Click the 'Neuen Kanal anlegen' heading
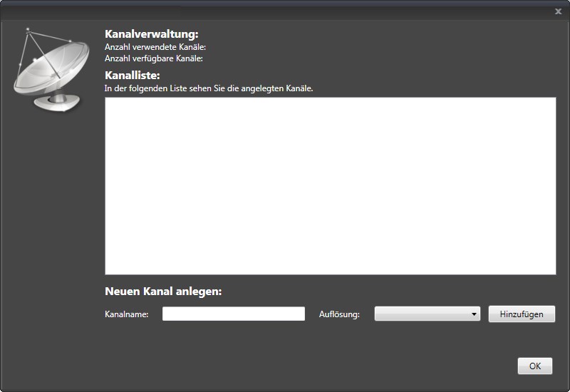Image resolution: width=570 pixels, height=392 pixels. coord(163,292)
